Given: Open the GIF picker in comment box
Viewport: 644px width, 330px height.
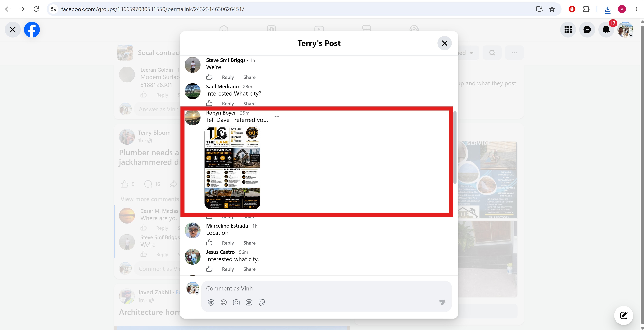Looking at the screenshot, I should click(249, 303).
